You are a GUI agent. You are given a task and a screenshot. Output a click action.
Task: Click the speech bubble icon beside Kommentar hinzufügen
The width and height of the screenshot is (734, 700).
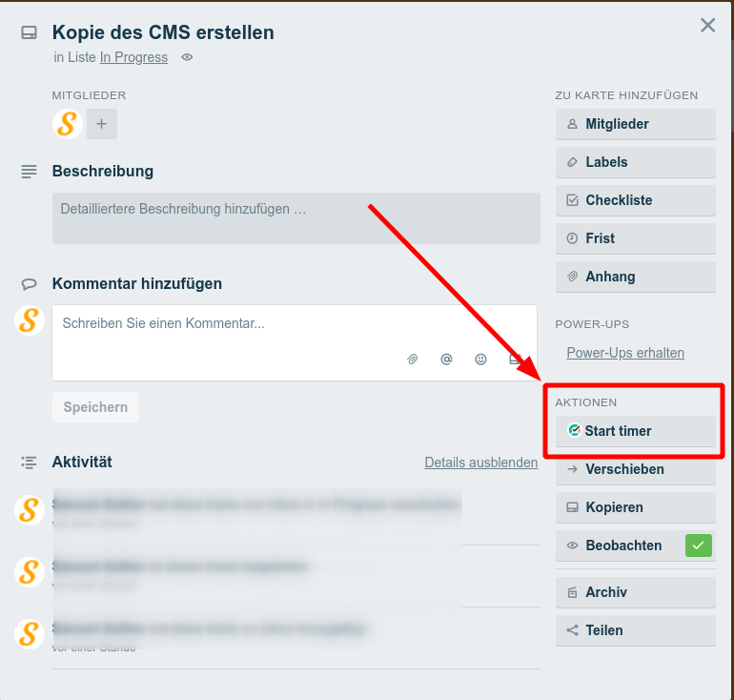(x=29, y=284)
